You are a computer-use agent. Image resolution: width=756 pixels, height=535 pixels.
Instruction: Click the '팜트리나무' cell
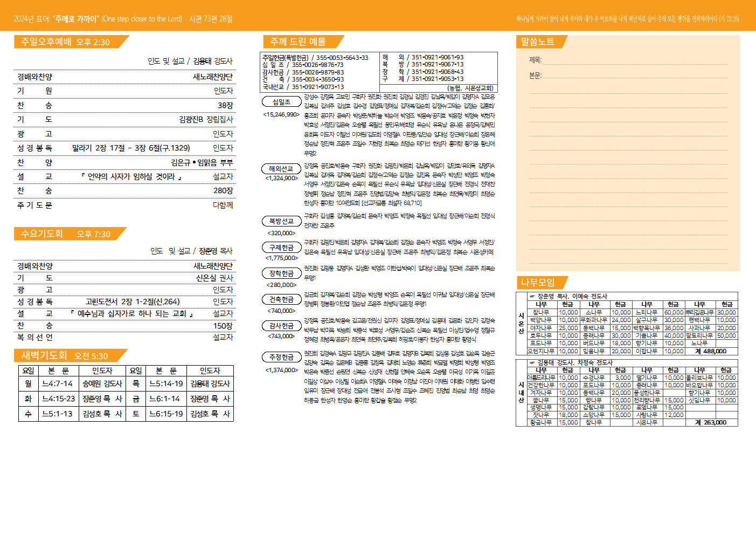[x=699, y=335]
